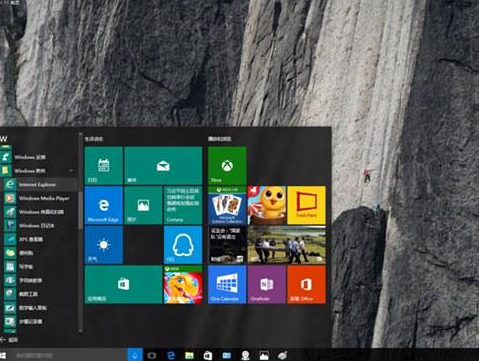Open the One Calendar tile
Viewport: 479px width, 361px height.
coord(227,284)
